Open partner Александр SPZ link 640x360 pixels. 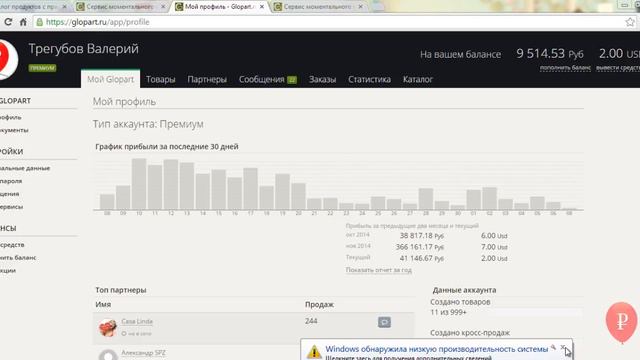click(x=143, y=353)
